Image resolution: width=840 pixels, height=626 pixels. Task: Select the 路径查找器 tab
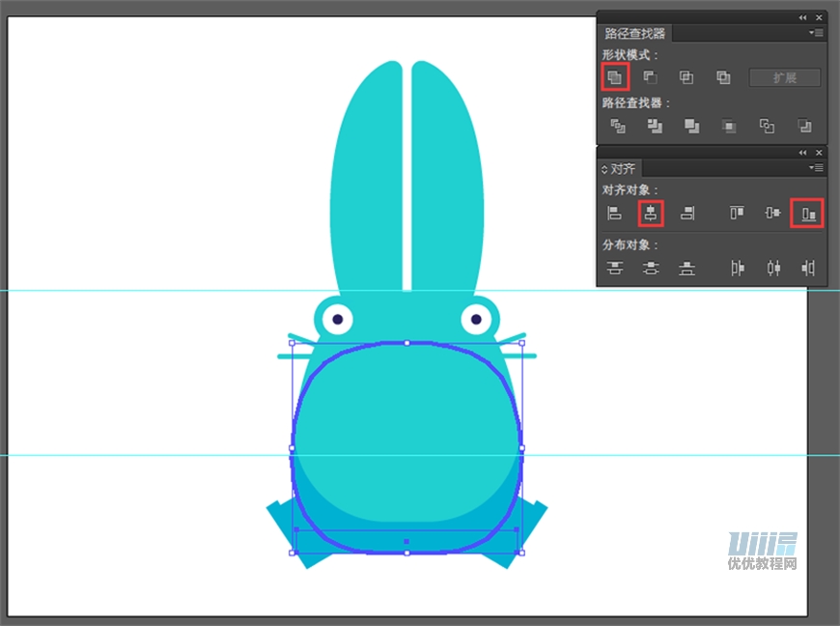(634, 34)
